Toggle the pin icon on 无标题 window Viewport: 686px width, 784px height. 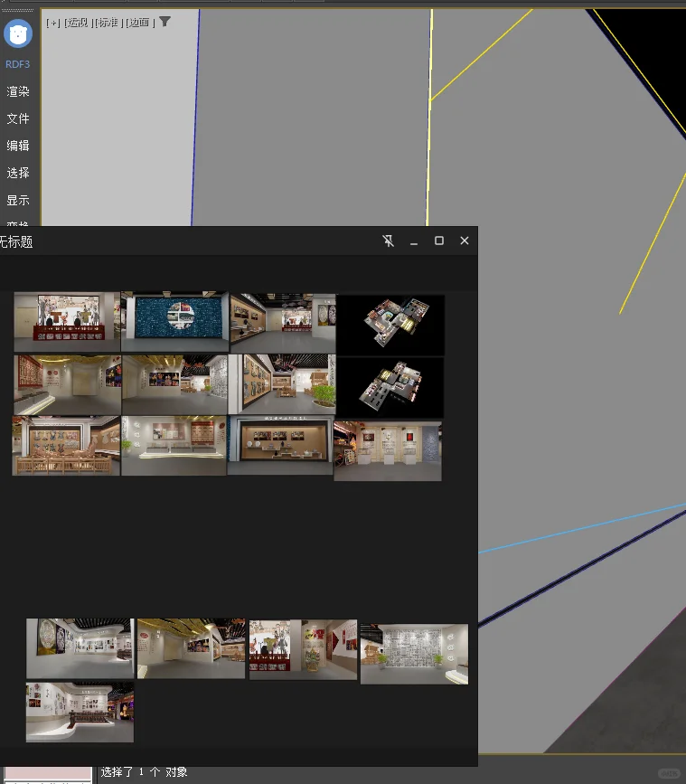[x=389, y=241]
